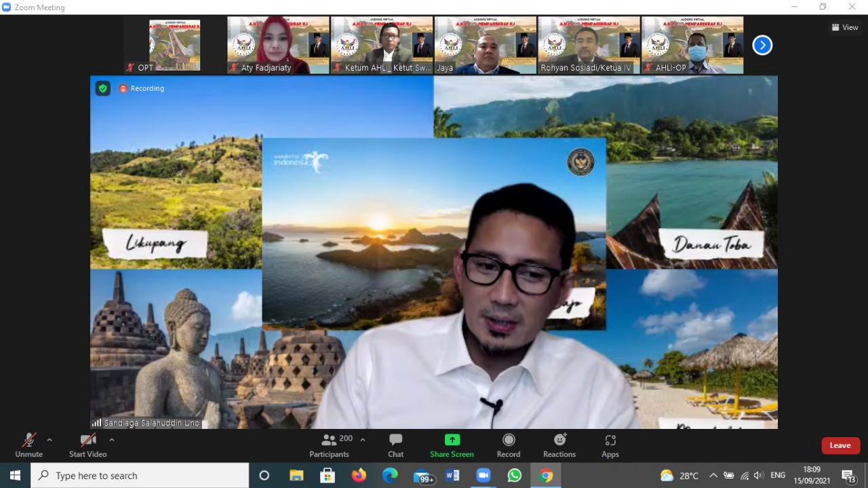Click the battery icon in tray
This screenshot has width=868, height=488.
pos(729,476)
